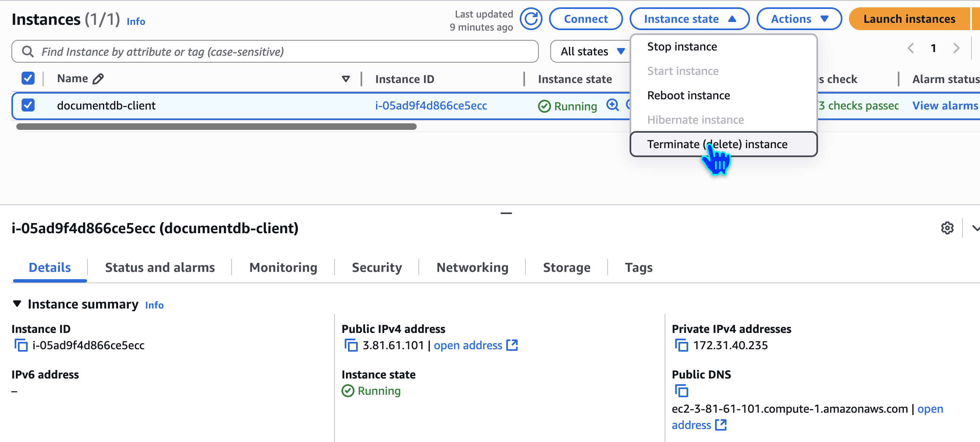The width and height of the screenshot is (980, 442).
Task: Collapse the Instance summary section
Action: 17,304
